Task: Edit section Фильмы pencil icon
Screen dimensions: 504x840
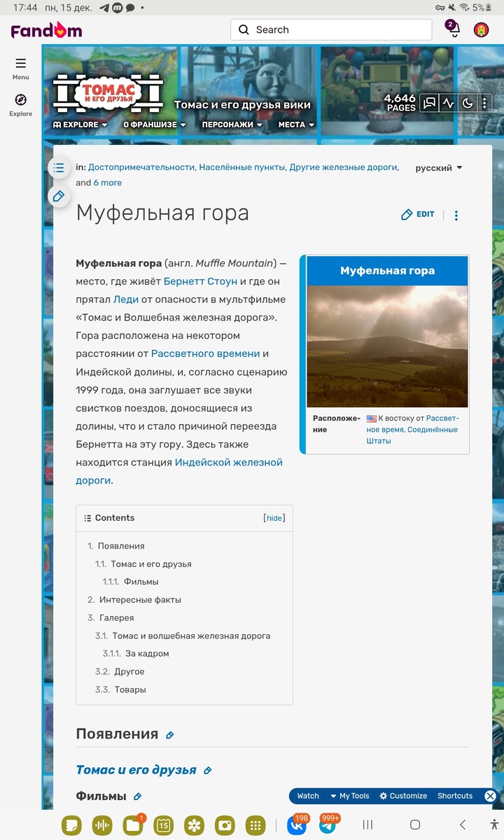Action: pos(138,797)
